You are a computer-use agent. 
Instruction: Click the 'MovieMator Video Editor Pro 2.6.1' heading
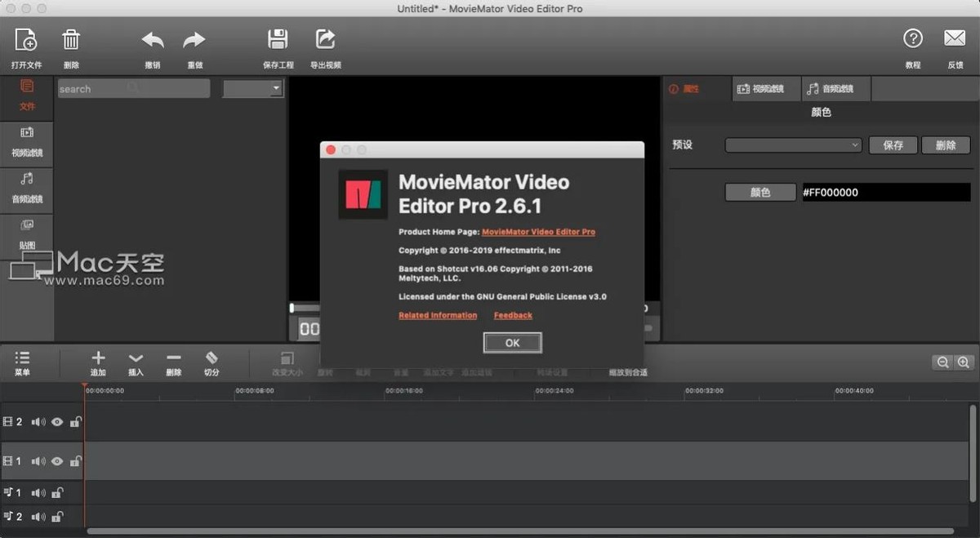483,193
